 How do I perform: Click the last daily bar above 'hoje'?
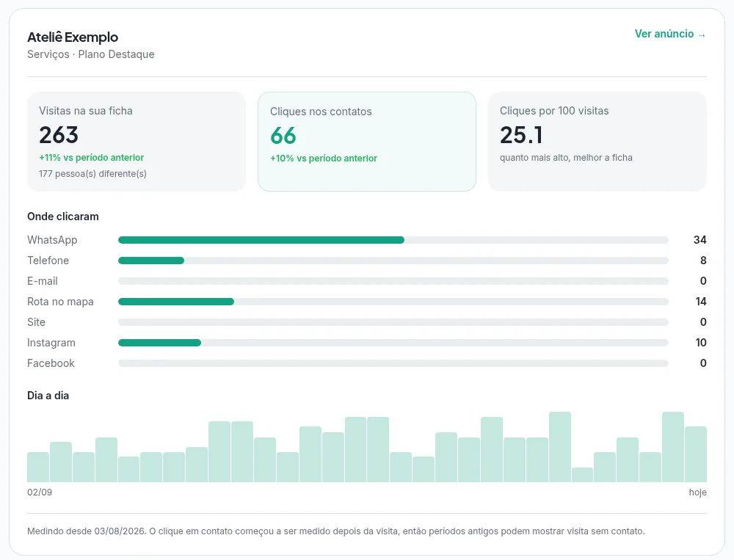(696, 454)
